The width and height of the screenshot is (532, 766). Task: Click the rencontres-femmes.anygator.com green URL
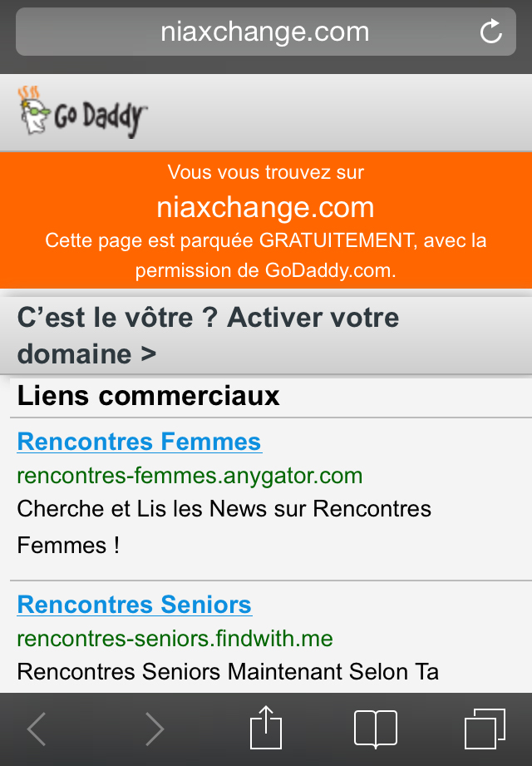coord(190,476)
